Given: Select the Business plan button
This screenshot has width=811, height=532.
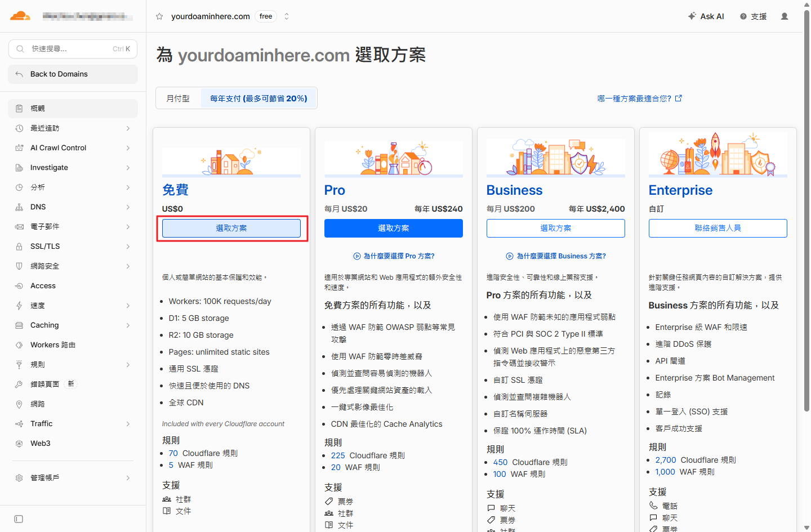Looking at the screenshot, I should pyautogui.click(x=556, y=229).
